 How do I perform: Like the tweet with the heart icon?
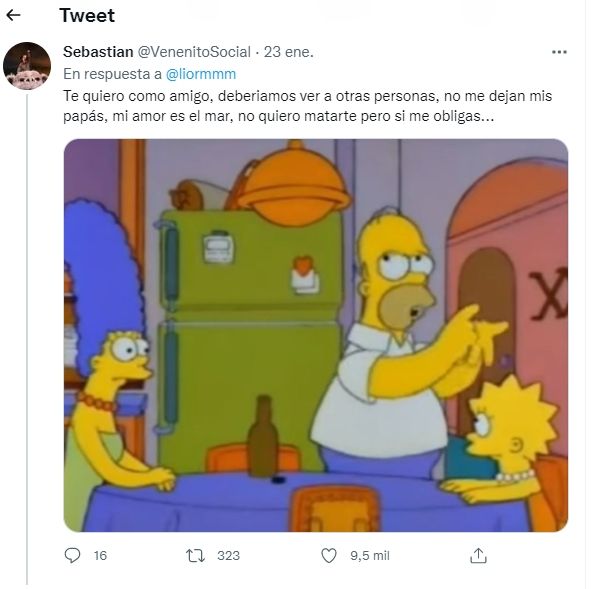[329, 555]
